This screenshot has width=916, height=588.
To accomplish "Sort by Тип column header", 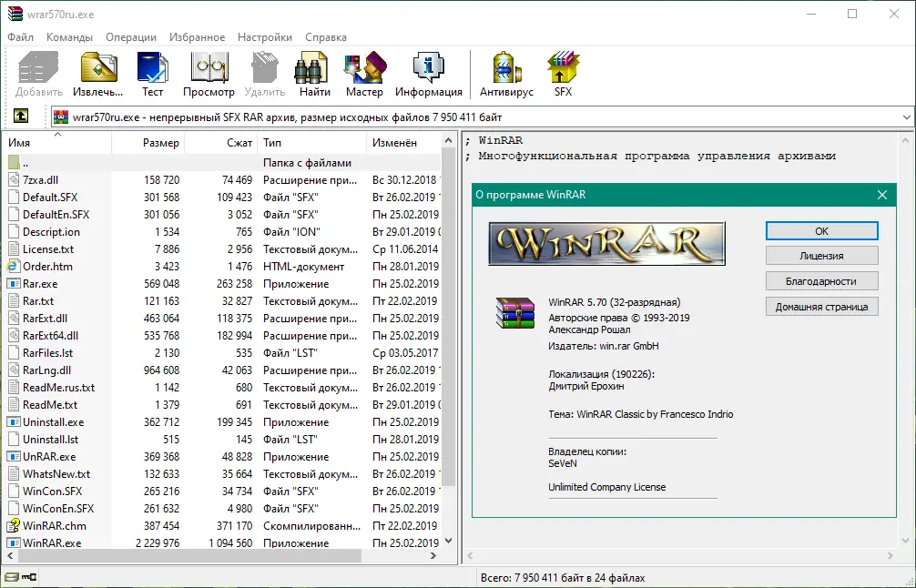I will (312, 143).
